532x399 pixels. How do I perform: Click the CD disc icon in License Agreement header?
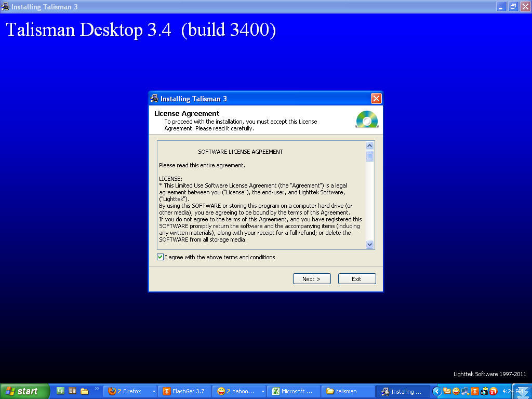click(x=367, y=120)
